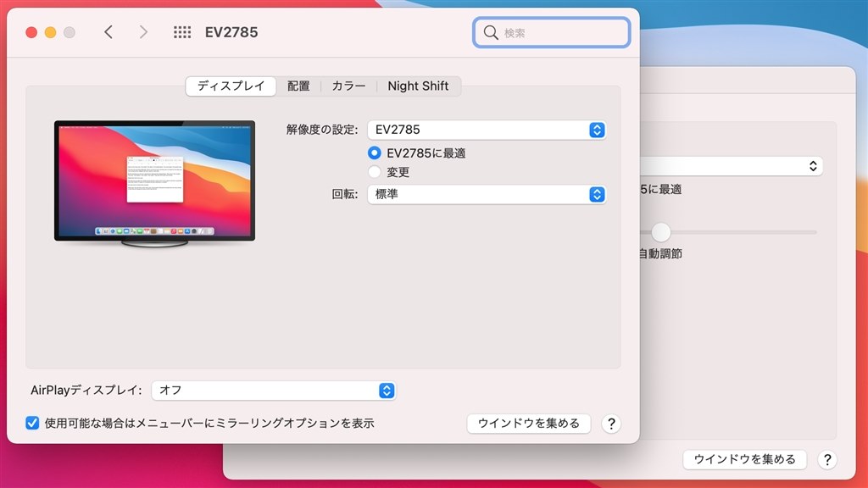This screenshot has height=488, width=868.
Task: Open help in the front EV2785 window
Action: click(x=611, y=424)
